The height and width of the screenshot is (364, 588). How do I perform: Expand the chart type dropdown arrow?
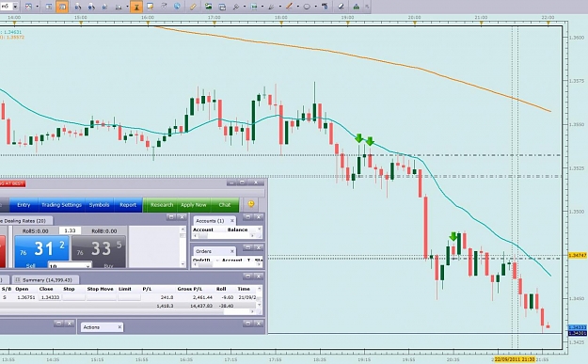tap(37, 7)
